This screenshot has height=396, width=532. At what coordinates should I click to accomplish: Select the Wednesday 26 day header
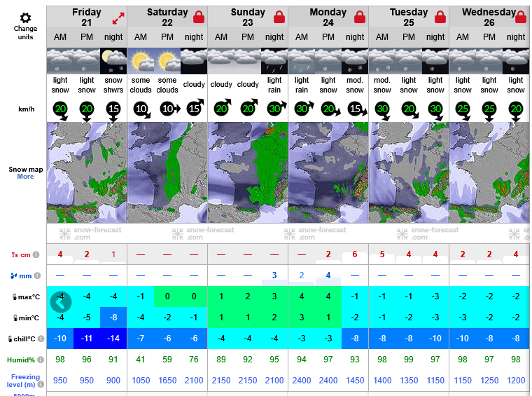[489, 17]
